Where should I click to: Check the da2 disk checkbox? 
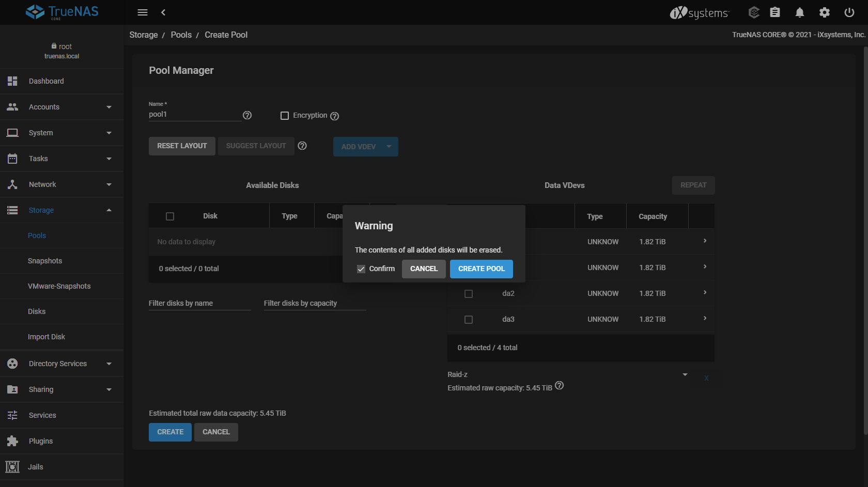pyautogui.click(x=469, y=294)
